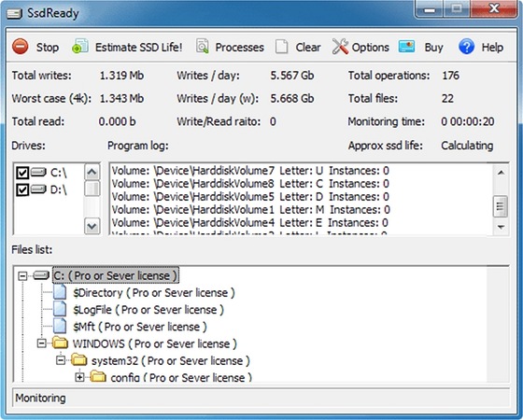Image resolution: width=523 pixels, height=420 pixels.
Task: Click the config folder icon
Action: click(98, 377)
